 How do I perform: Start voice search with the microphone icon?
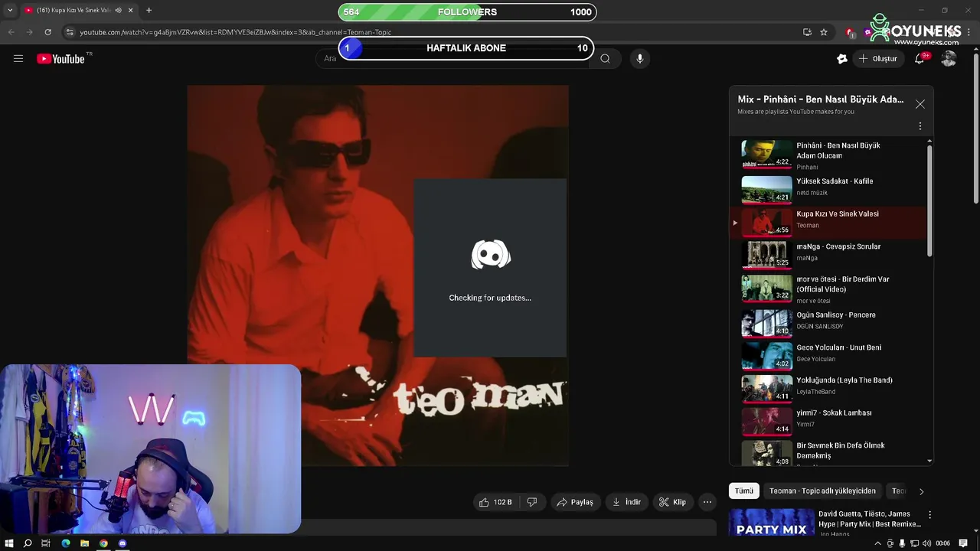pos(640,59)
